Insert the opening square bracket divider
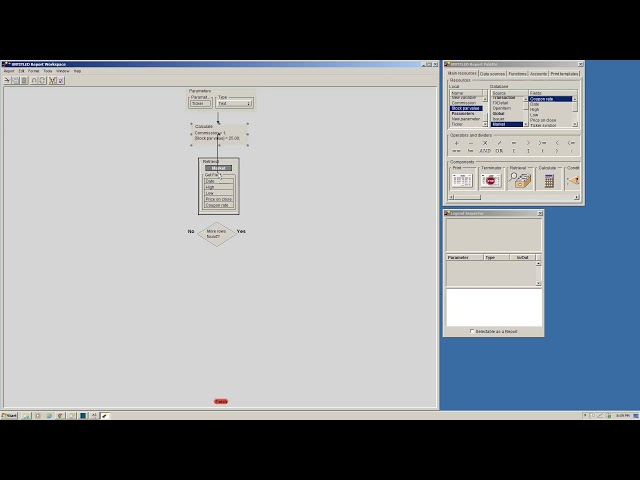 [x=513, y=151]
